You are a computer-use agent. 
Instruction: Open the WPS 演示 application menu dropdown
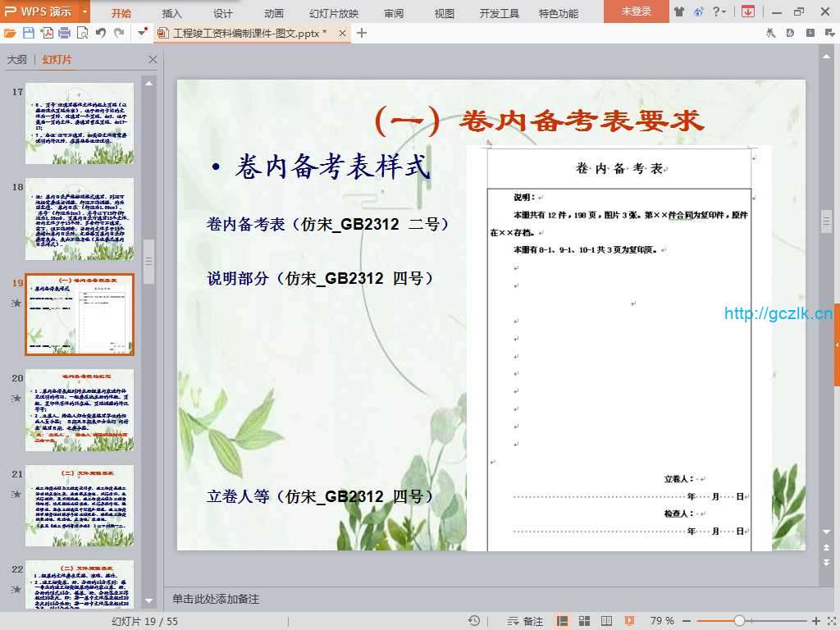pos(85,11)
